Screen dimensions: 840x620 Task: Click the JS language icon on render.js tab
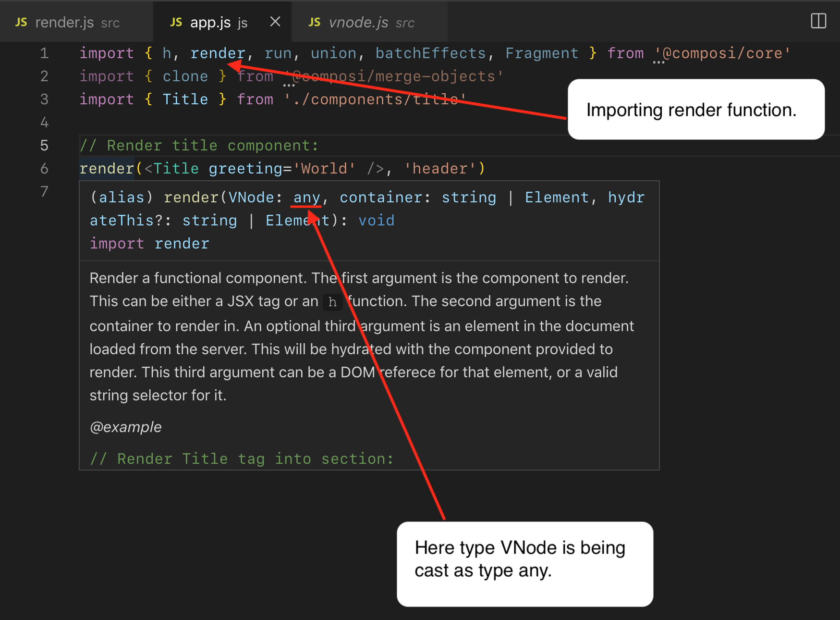point(20,22)
